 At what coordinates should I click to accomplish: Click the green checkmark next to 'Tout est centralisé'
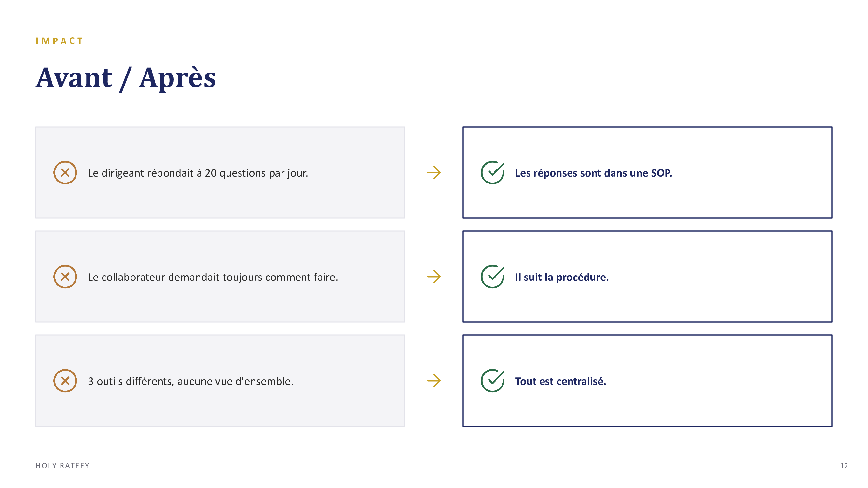tap(492, 381)
